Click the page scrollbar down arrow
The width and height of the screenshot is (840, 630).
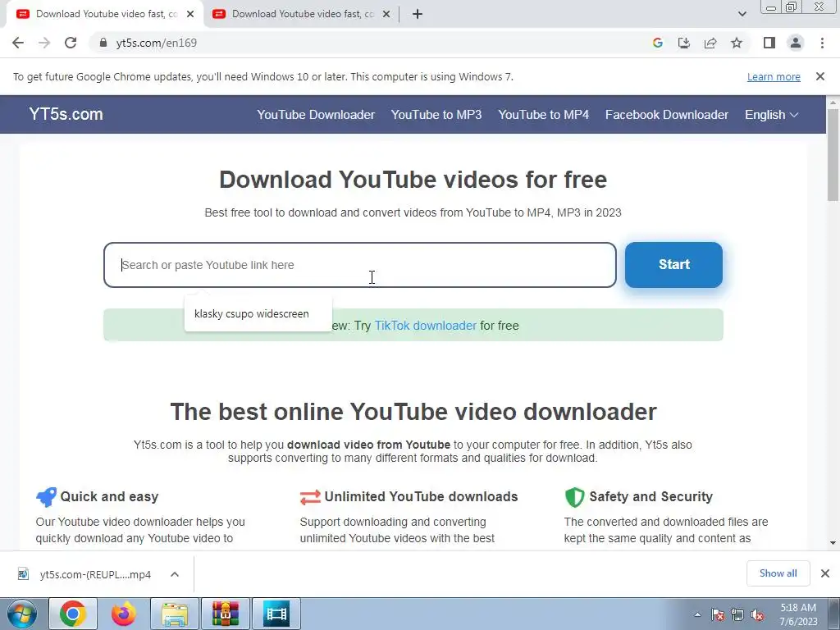(833, 543)
